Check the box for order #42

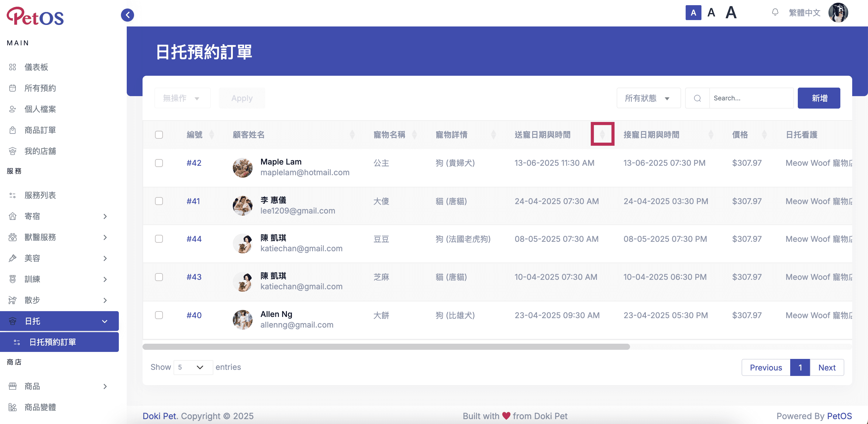(x=159, y=163)
